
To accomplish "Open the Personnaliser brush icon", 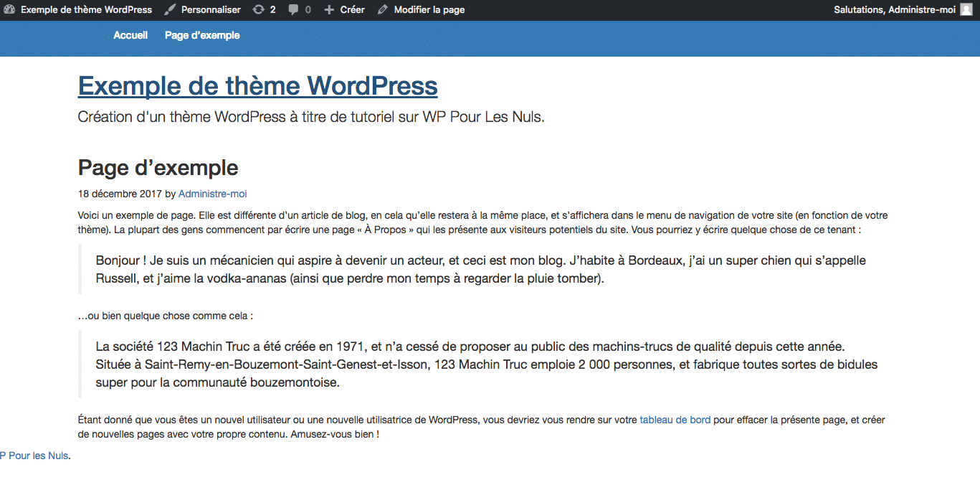I will [x=169, y=10].
